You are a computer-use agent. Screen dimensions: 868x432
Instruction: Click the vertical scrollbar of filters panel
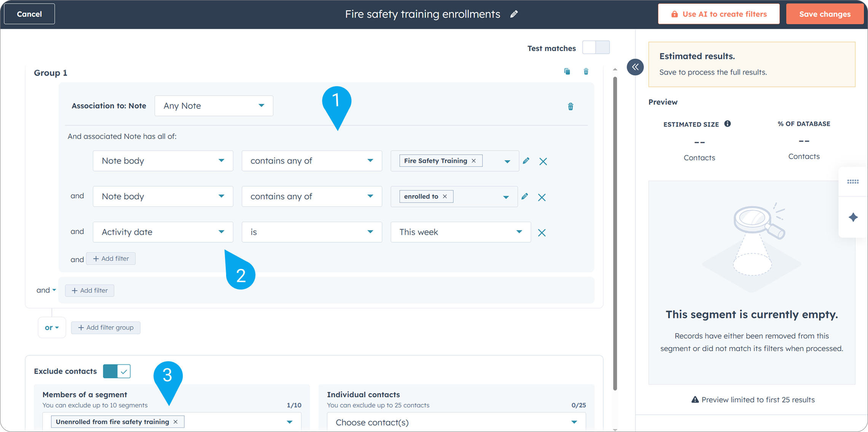[615, 232]
